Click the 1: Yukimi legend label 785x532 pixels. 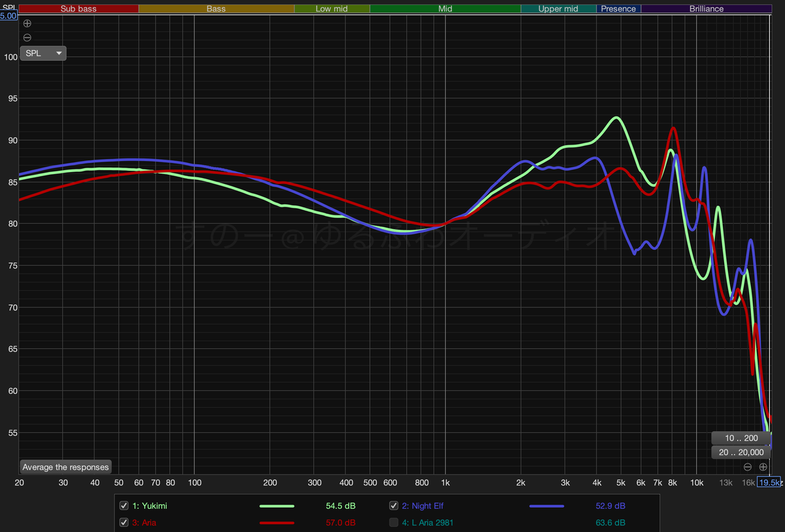pyautogui.click(x=149, y=506)
